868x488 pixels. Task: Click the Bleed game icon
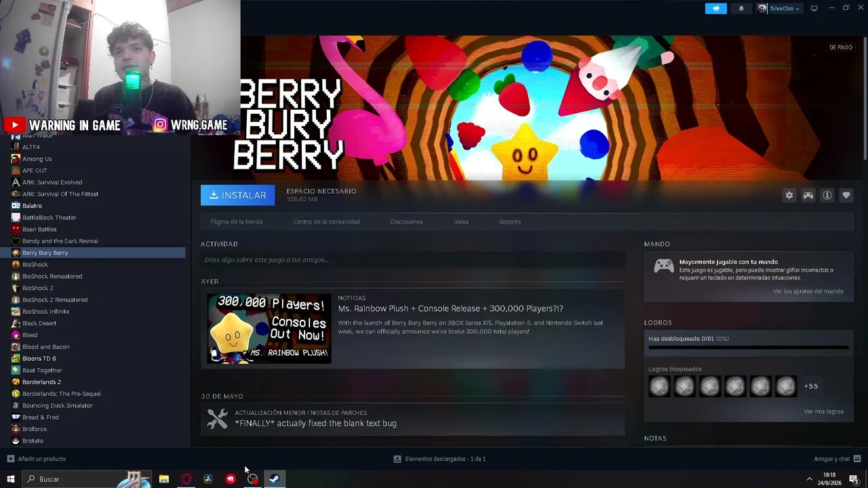(x=16, y=335)
